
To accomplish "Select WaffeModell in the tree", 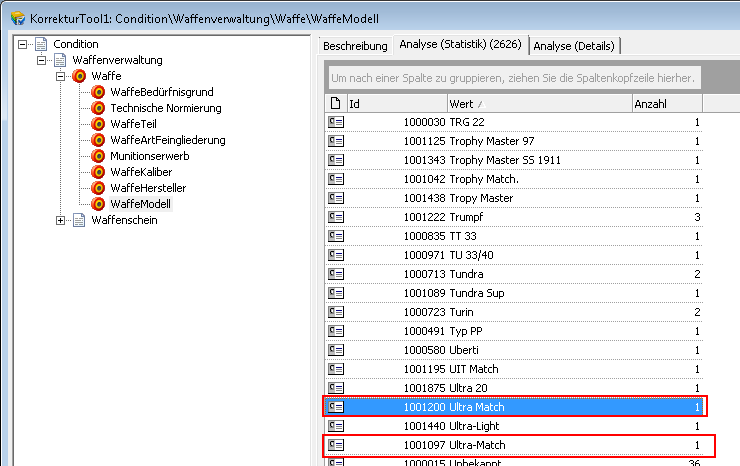I will coord(140,204).
